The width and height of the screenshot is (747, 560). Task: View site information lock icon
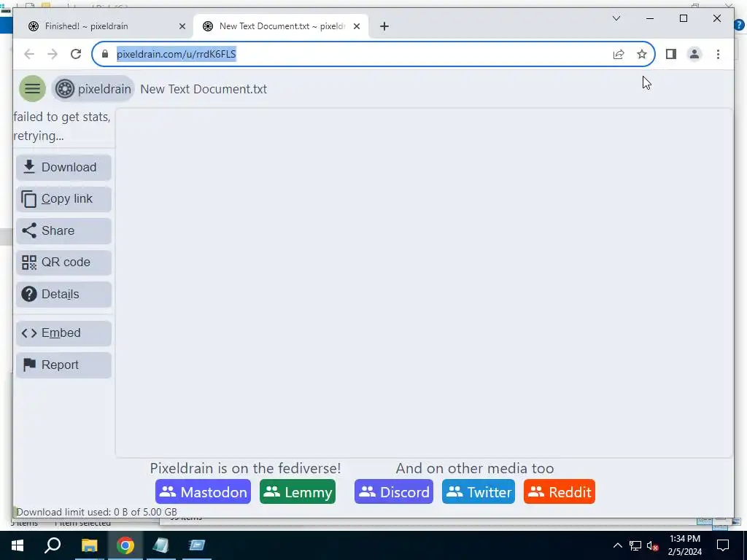click(x=105, y=54)
